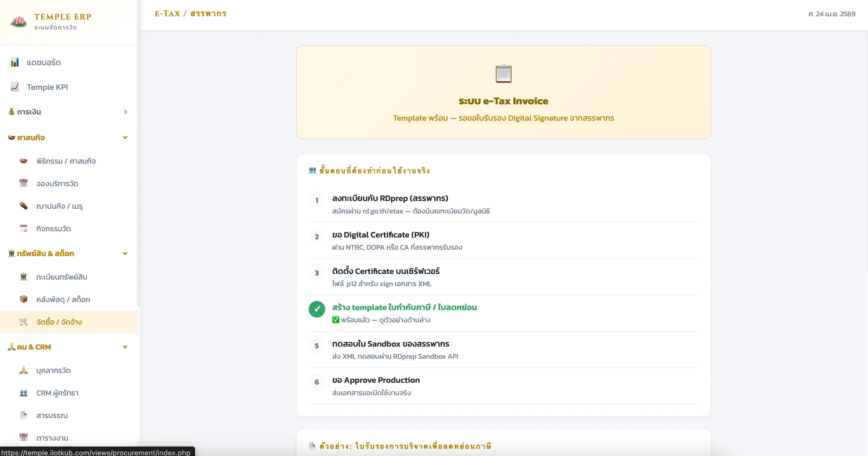Click the rd.go.th/etax registration hint text

tap(411, 211)
